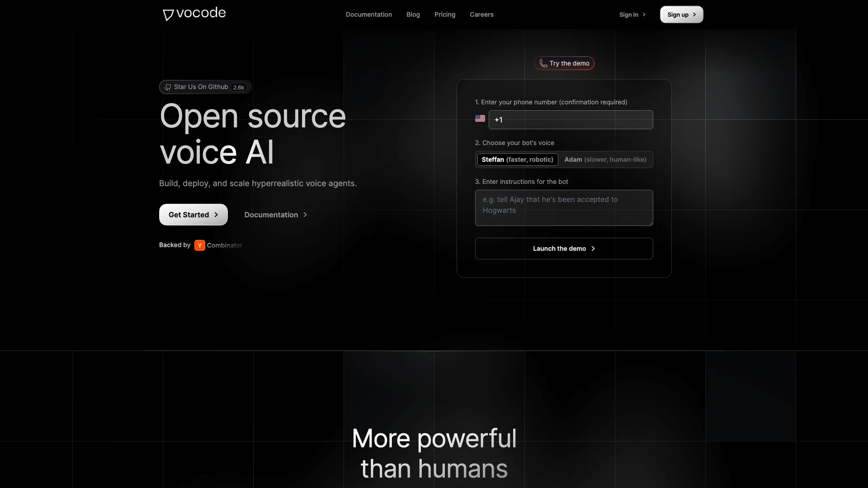Click the Combinator text
This screenshot has width=868, height=488.
[x=225, y=245]
